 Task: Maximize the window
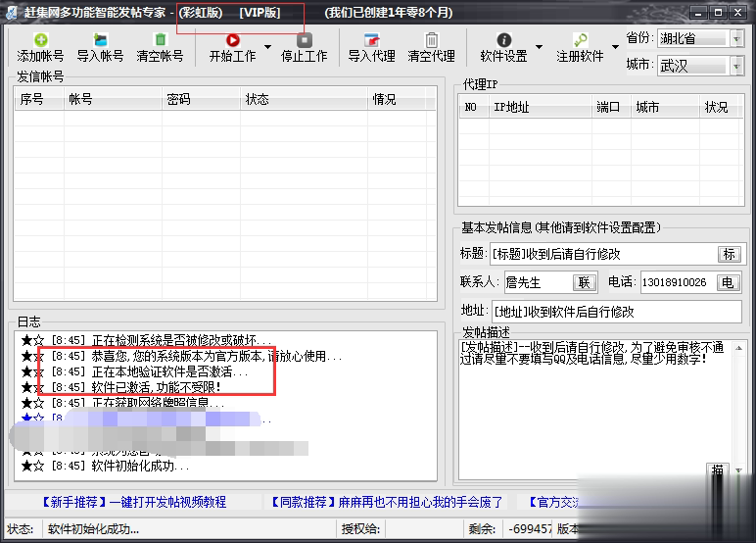719,13
